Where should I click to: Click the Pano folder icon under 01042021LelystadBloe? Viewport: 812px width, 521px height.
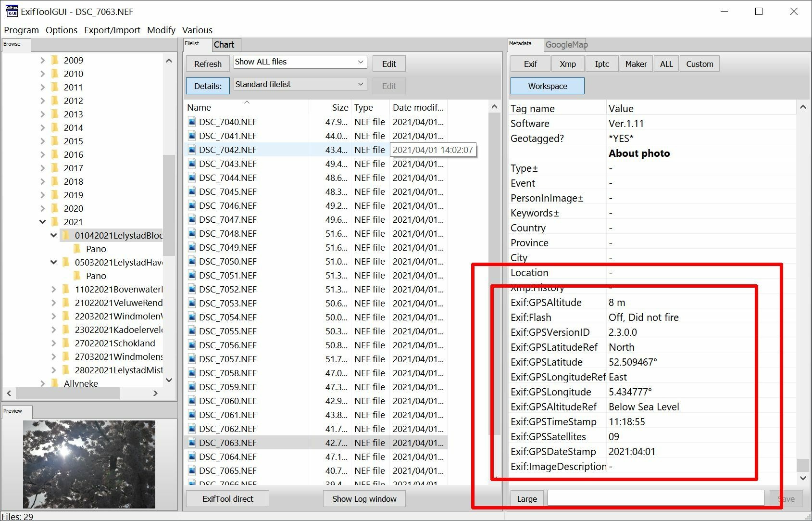pos(78,249)
